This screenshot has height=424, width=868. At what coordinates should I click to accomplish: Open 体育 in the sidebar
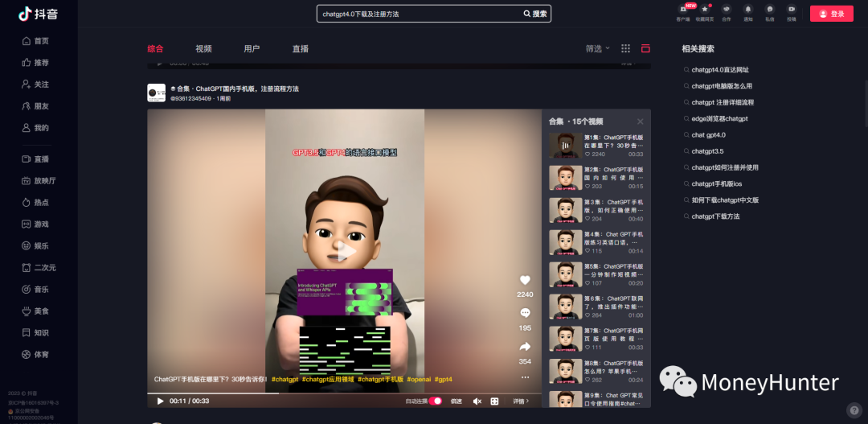click(35, 354)
